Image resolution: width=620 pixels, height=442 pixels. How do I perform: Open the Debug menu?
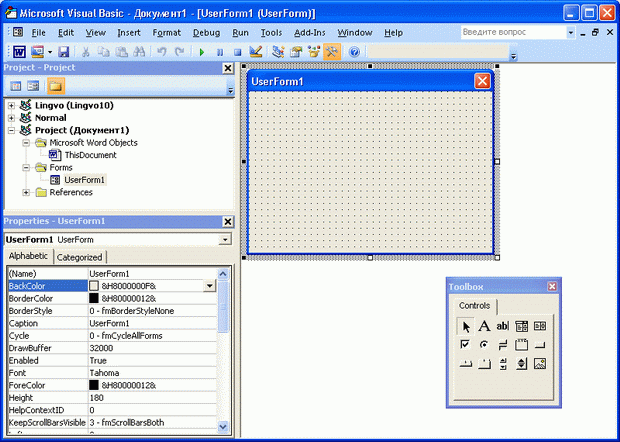(x=206, y=33)
